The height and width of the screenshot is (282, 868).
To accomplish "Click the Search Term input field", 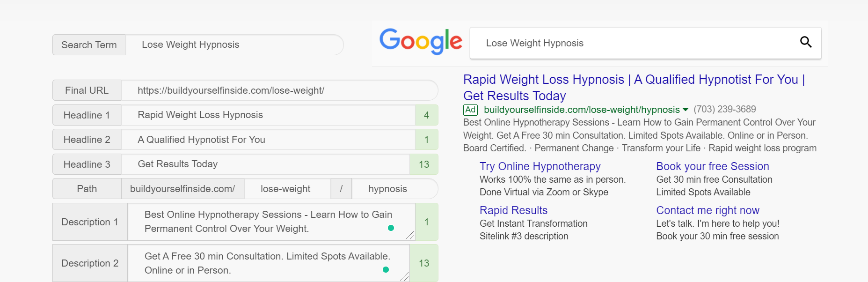I will tap(234, 45).
